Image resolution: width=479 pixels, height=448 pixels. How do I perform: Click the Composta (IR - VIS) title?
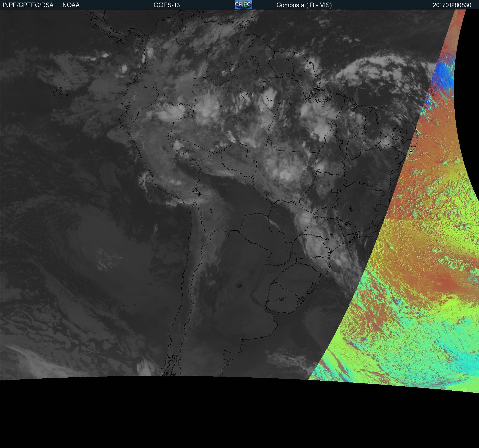pyautogui.click(x=304, y=5)
